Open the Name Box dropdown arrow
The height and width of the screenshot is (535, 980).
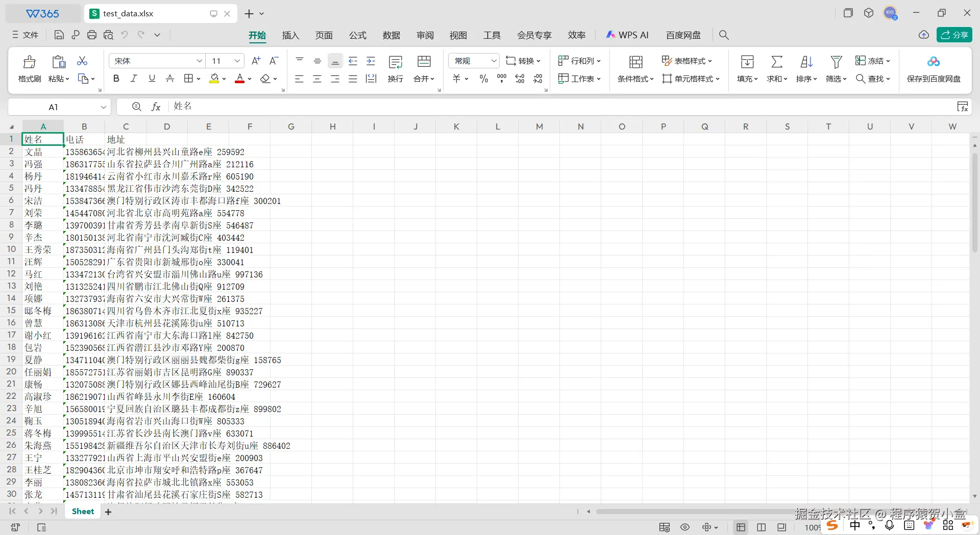pos(103,107)
